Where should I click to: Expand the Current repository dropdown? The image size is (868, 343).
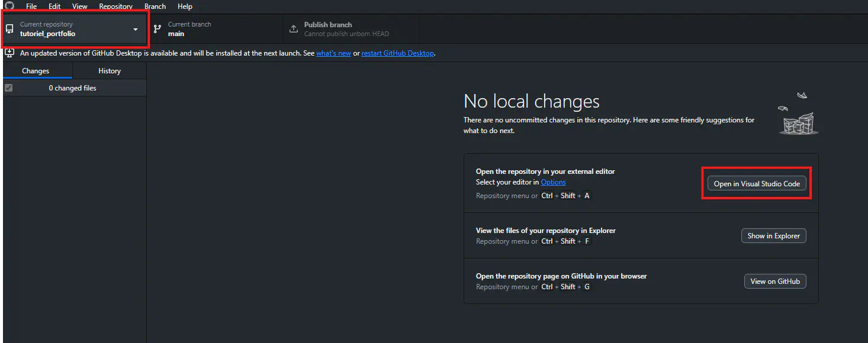75,29
